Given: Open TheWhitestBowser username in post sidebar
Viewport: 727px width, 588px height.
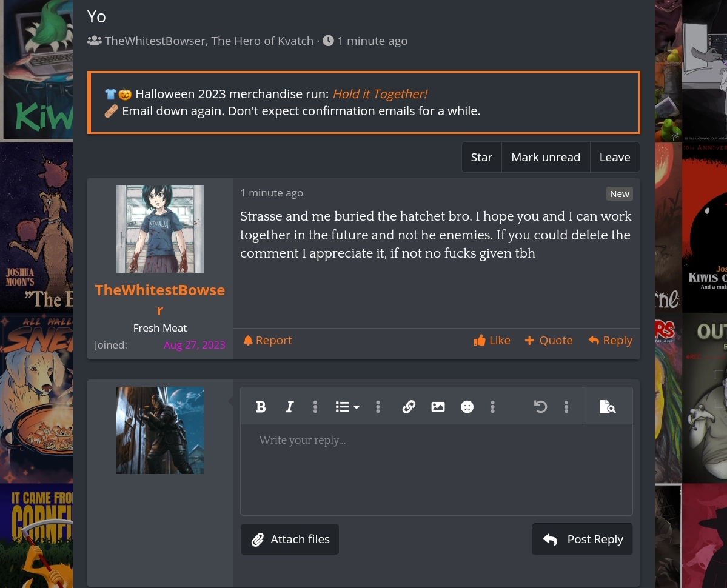Looking at the screenshot, I should tap(160, 300).
